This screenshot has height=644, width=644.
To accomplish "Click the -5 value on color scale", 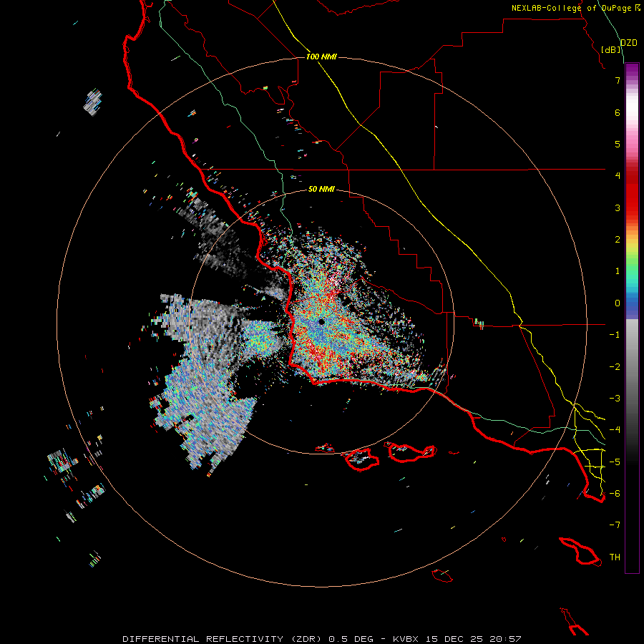I will 615,462.
